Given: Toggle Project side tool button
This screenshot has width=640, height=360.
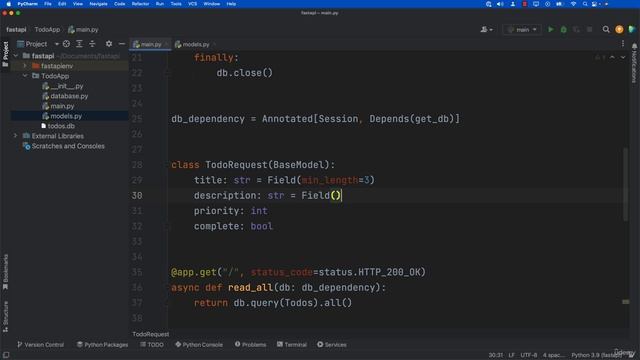Looking at the screenshot, I should (5, 54).
